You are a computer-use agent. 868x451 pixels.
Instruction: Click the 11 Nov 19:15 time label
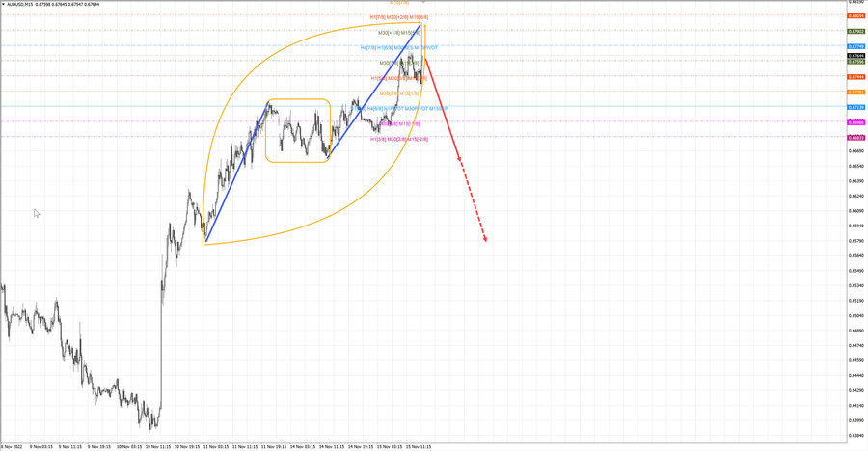click(x=274, y=446)
